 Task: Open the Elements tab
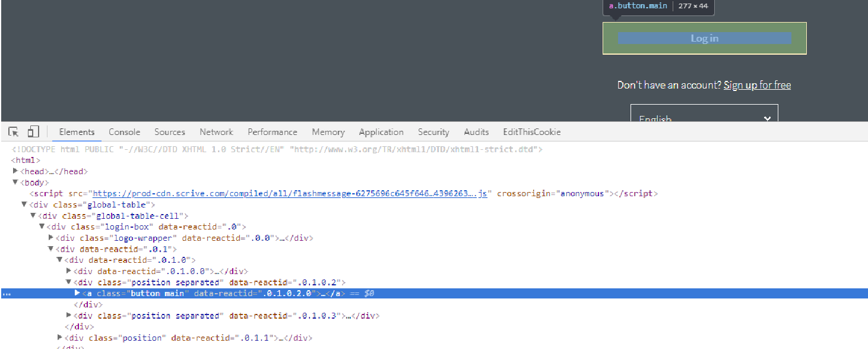coord(77,132)
